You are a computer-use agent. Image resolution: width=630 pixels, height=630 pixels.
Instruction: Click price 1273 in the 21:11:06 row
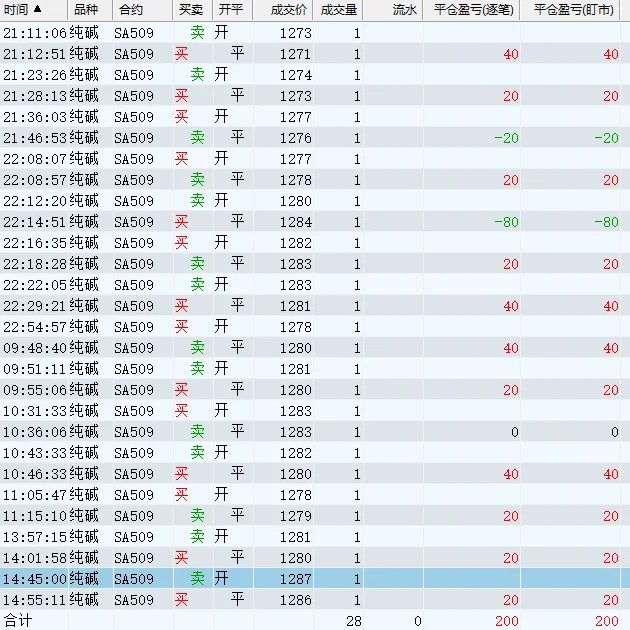(x=295, y=33)
